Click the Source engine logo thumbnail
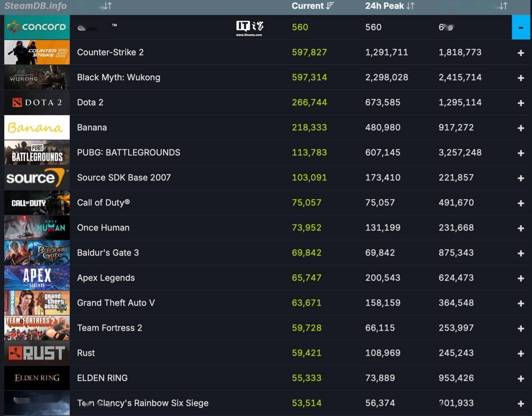532x416 pixels. (x=37, y=178)
